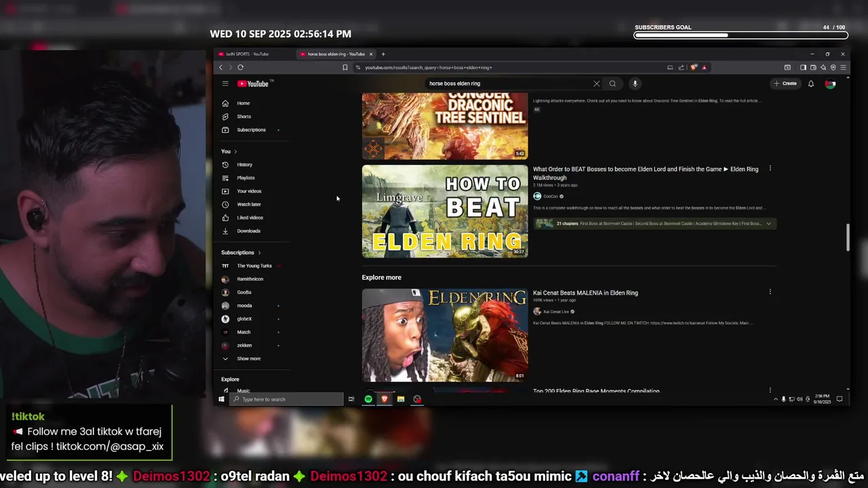Click the browser address bar URL
Image resolution: width=868 pixels, height=488 pixels.
tap(429, 67)
